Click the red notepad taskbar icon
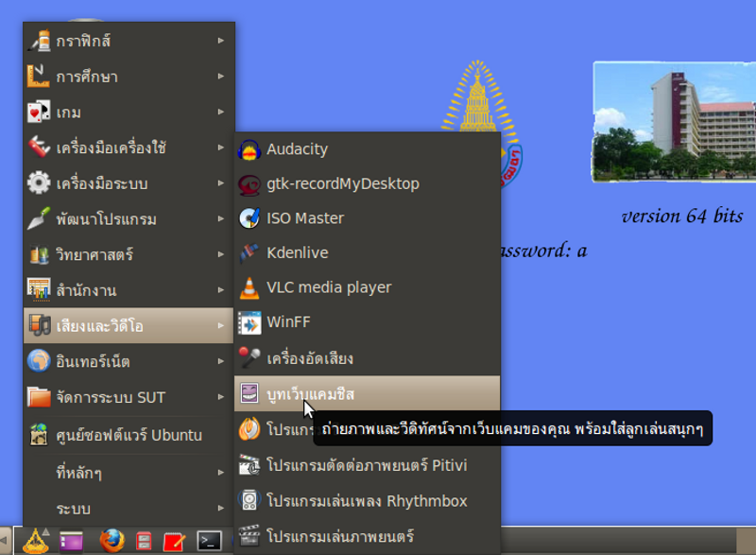 [x=174, y=542]
